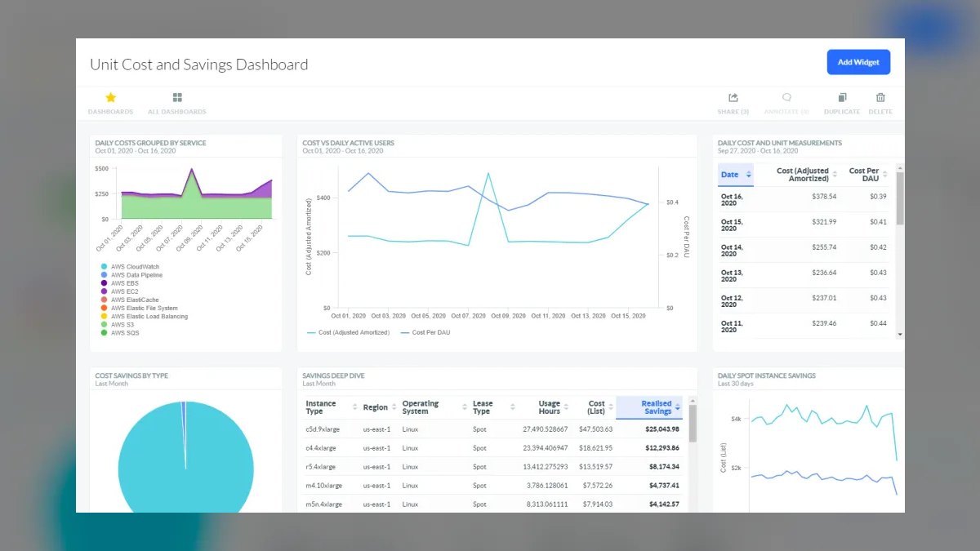Viewport: 980px width, 551px height.
Task: Click the Daily Cost table scroll-down arrow
Action: point(900,334)
